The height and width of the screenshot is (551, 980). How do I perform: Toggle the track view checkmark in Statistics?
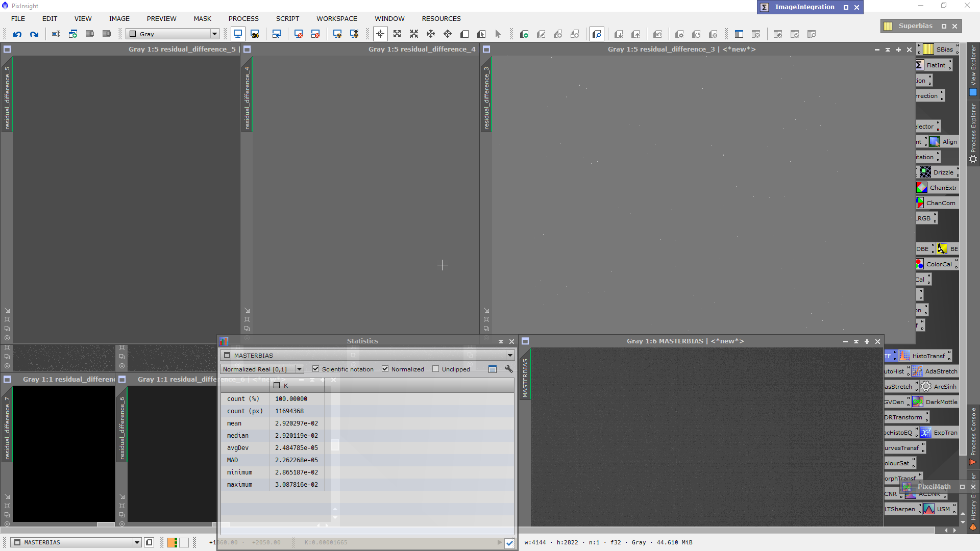509,543
